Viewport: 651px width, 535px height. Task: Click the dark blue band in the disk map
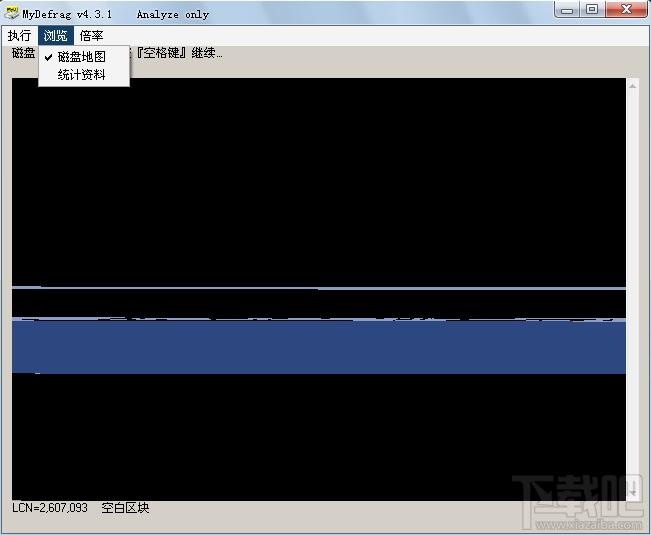(x=319, y=347)
